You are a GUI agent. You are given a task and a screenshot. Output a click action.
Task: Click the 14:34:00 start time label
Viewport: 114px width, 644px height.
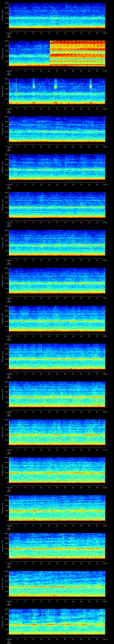9,223
